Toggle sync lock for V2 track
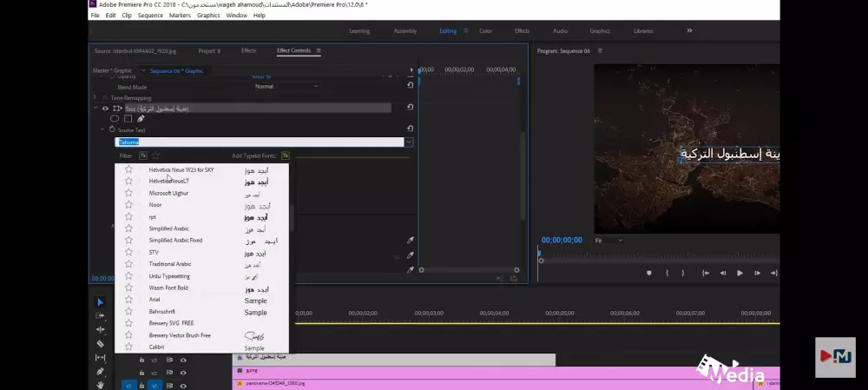This screenshot has width=868, height=390. click(x=169, y=373)
